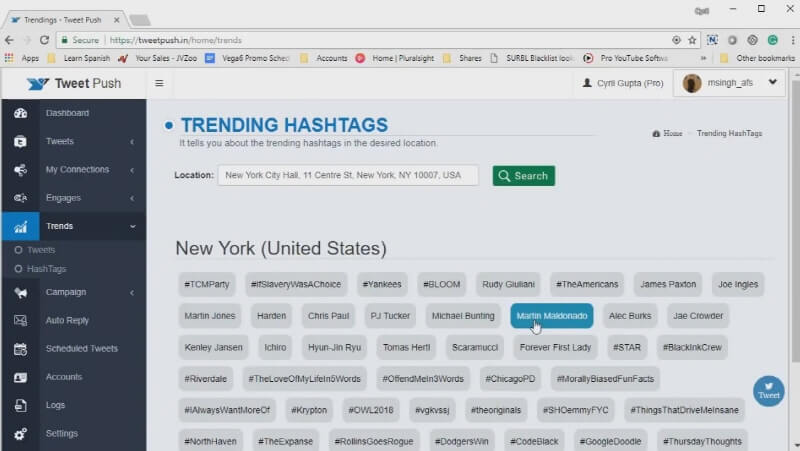Open the Dashboard menu item
The height and width of the screenshot is (451, 800).
pyautogui.click(x=67, y=113)
